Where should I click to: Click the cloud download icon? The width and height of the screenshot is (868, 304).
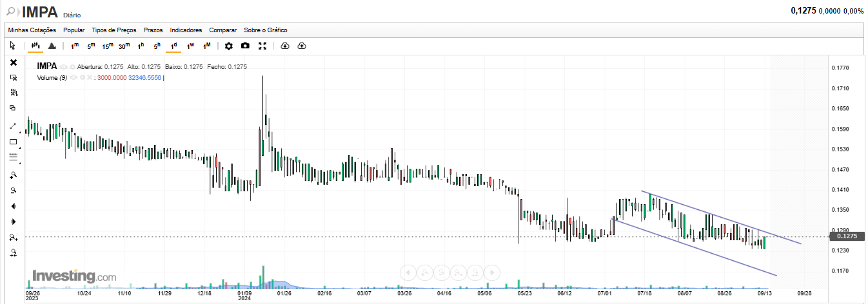(x=285, y=46)
